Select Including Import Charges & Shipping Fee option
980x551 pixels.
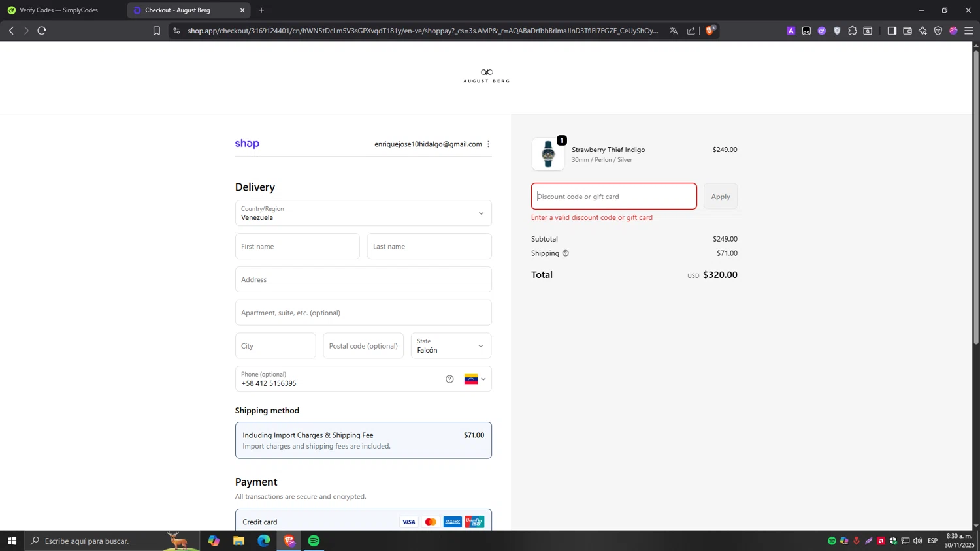click(x=363, y=440)
